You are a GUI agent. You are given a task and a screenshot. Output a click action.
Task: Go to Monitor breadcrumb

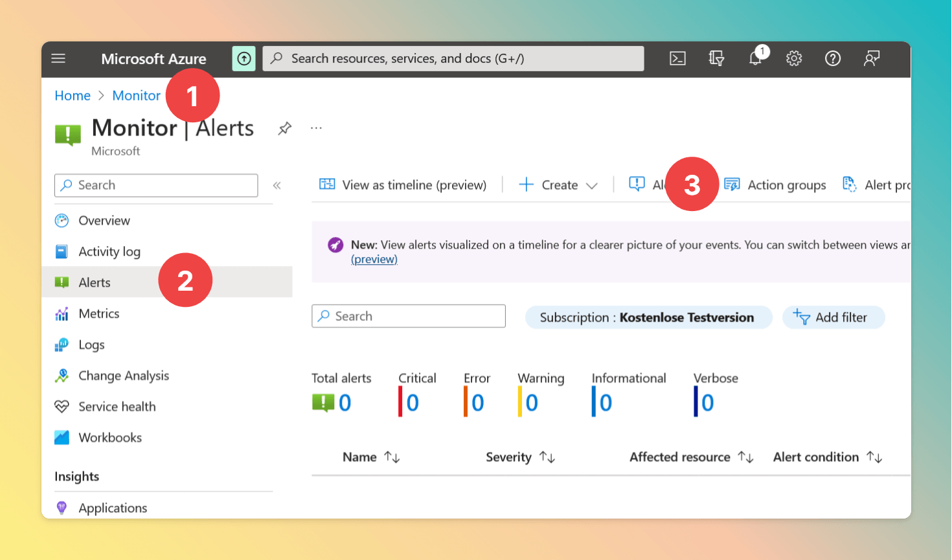click(x=137, y=96)
